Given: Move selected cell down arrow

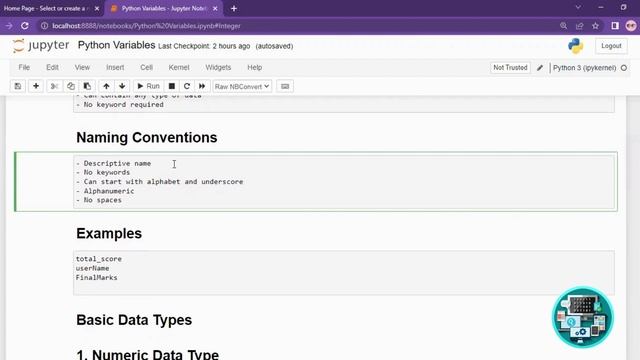Looking at the screenshot, I should [122, 86].
